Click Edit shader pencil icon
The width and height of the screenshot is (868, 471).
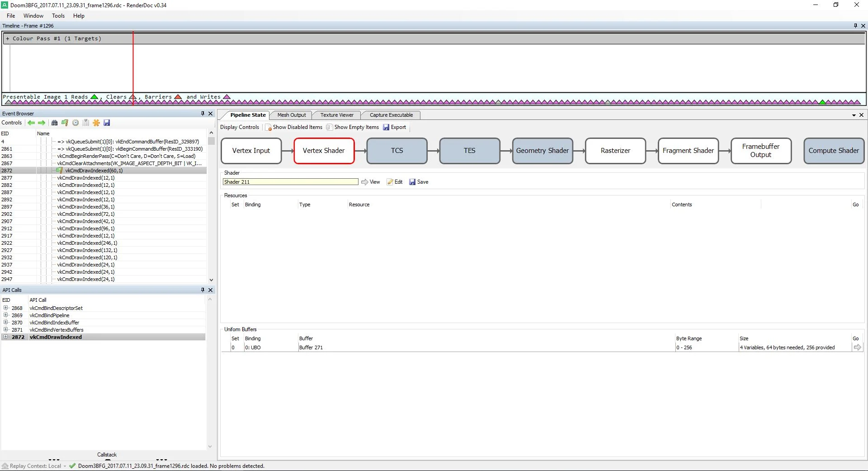pyautogui.click(x=390, y=182)
